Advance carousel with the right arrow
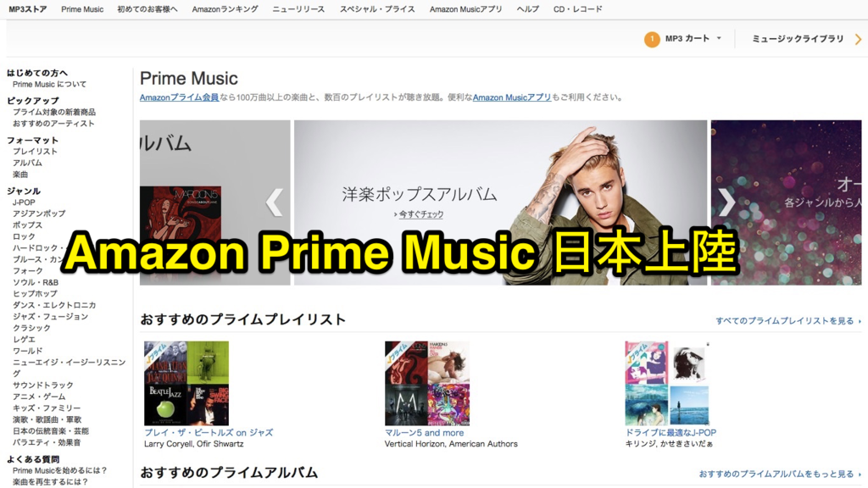 [726, 202]
